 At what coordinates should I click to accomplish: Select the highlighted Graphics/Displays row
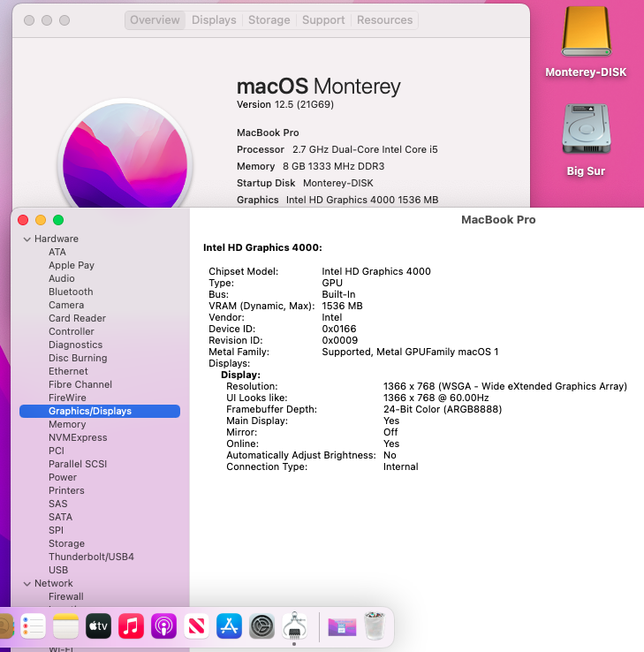(100, 411)
